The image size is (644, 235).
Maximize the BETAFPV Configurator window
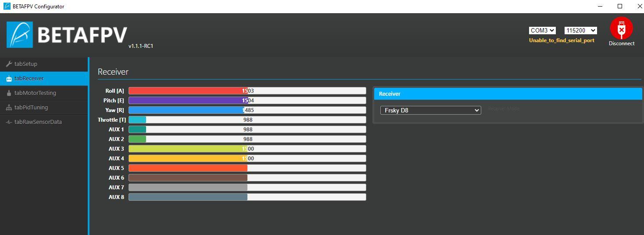click(620, 6)
